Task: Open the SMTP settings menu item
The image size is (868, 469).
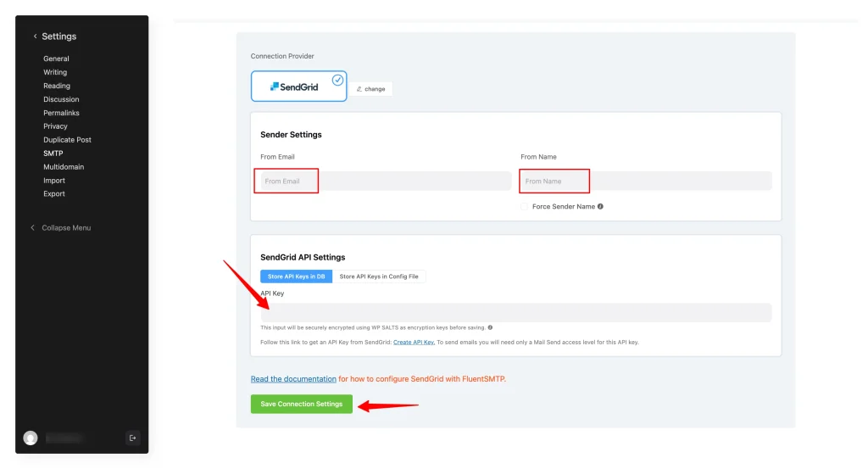Action: 53,154
